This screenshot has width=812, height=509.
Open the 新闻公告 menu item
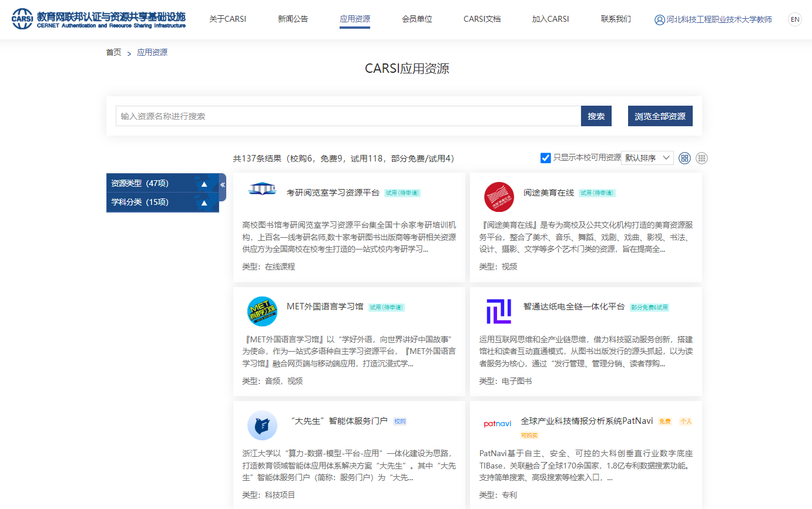[x=293, y=19]
